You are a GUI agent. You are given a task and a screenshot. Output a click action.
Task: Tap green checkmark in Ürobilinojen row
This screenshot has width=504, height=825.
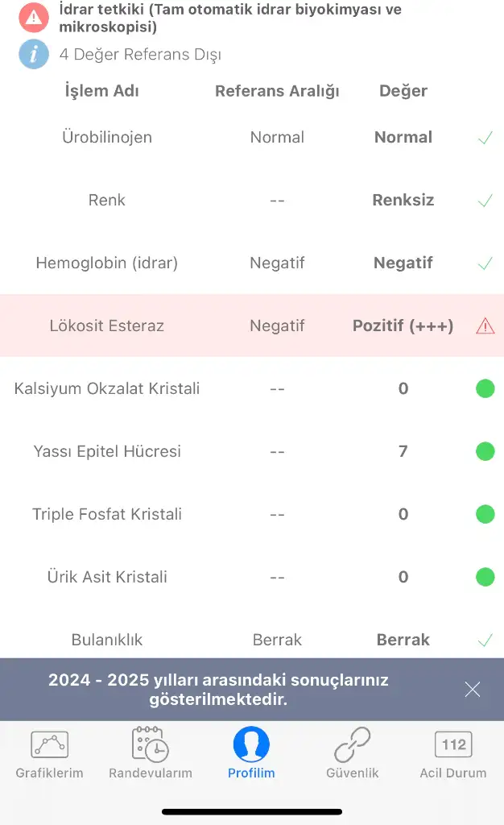(485, 138)
